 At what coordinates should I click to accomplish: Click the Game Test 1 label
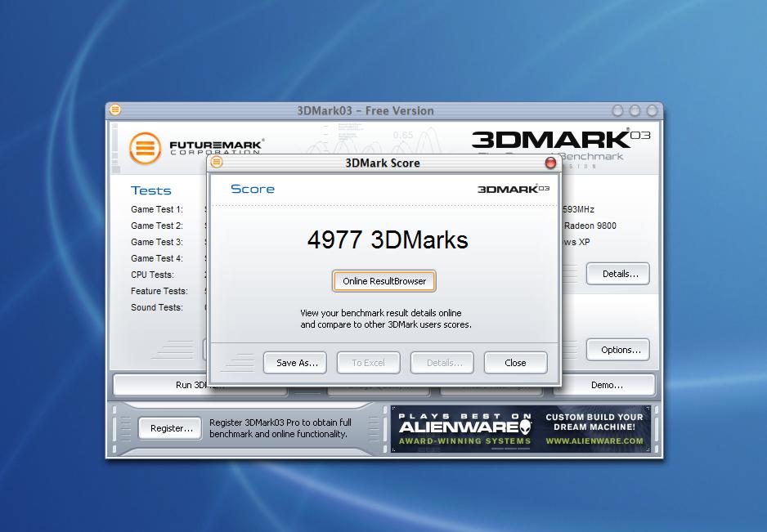click(x=156, y=209)
